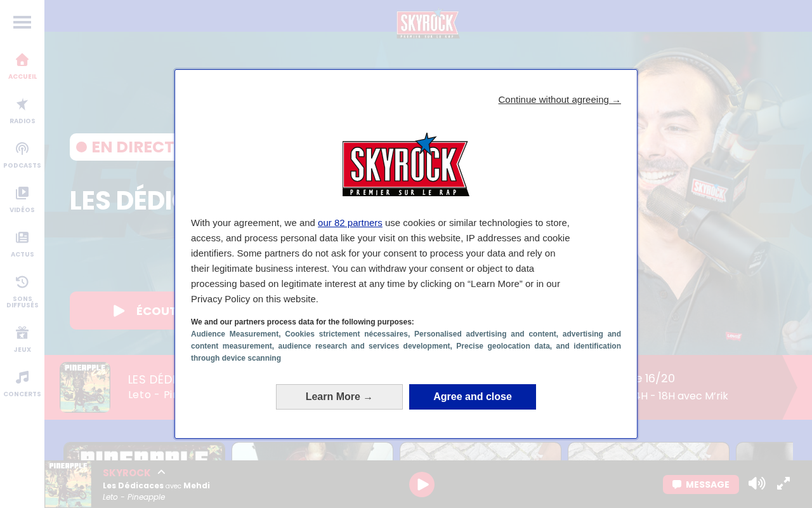
Task: Click Continue without agreeing link
Action: pyautogui.click(x=560, y=100)
